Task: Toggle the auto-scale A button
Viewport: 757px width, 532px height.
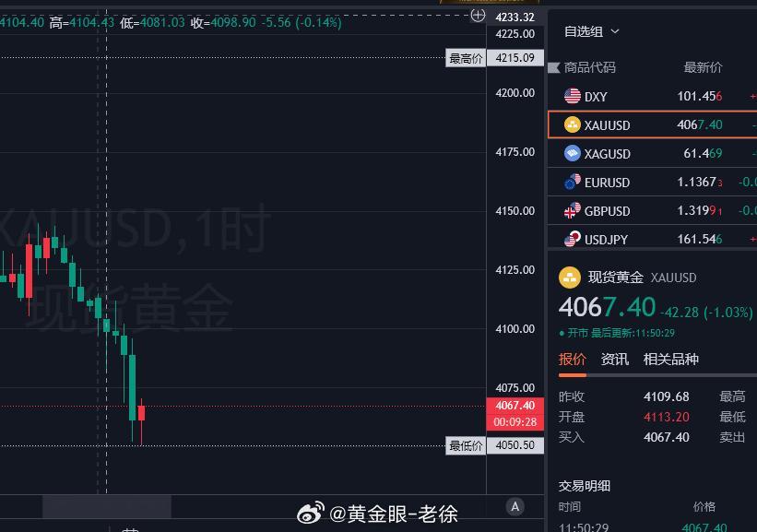Action: 515,507
